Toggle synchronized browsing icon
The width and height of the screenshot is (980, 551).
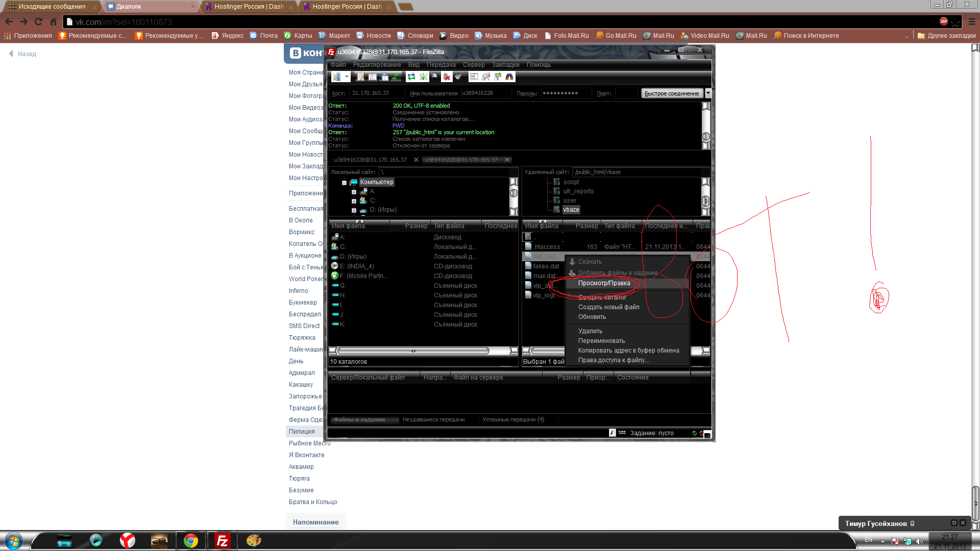(x=498, y=77)
